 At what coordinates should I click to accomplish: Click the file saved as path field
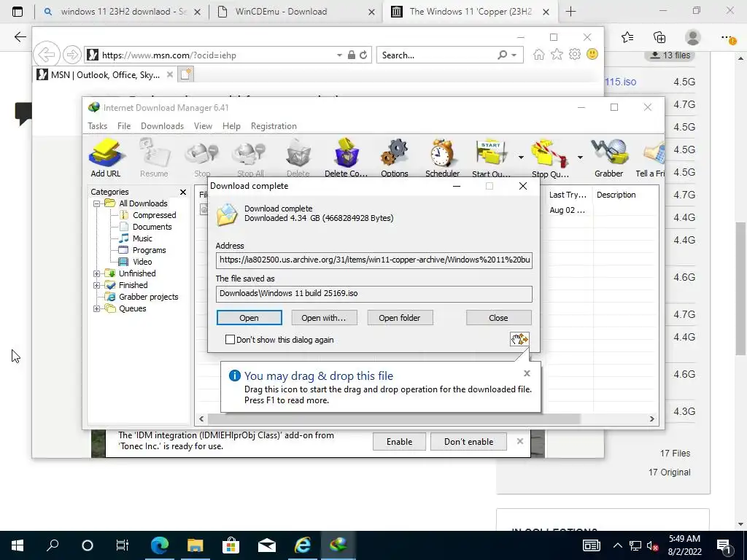(374, 293)
